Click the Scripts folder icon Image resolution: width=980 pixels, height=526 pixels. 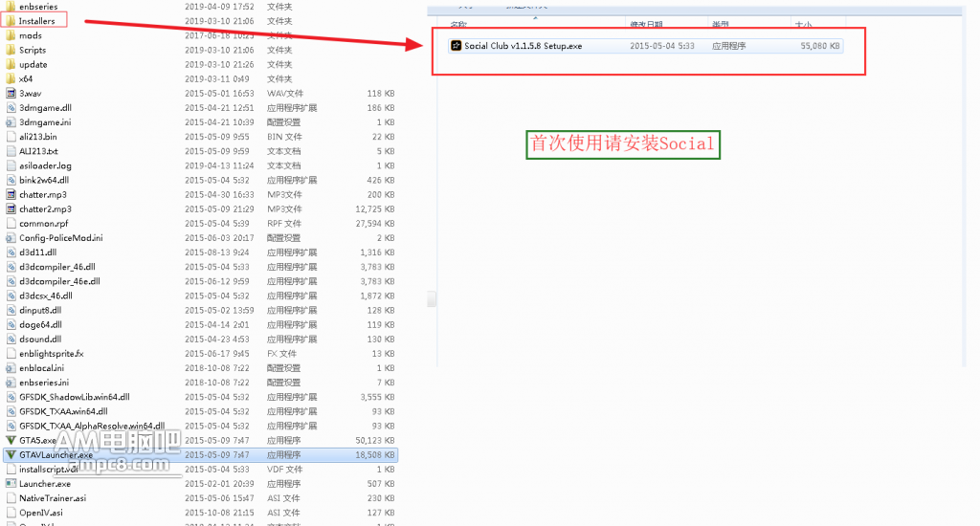(11, 50)
